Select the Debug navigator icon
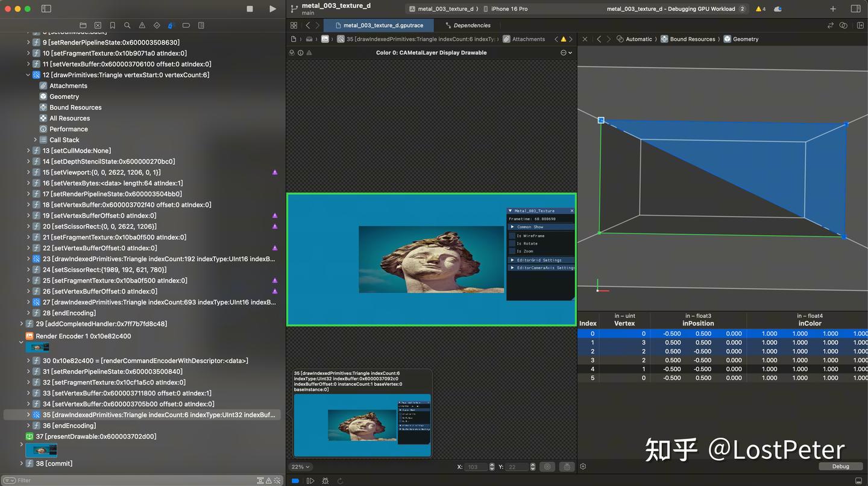868x486 pixels. click(171, 25)
